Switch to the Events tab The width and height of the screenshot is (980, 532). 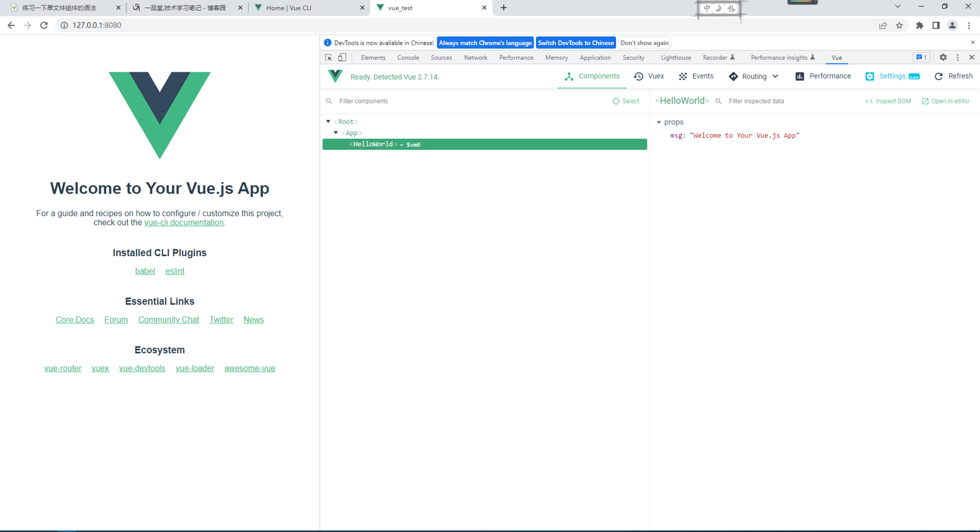tap(696, 76)
